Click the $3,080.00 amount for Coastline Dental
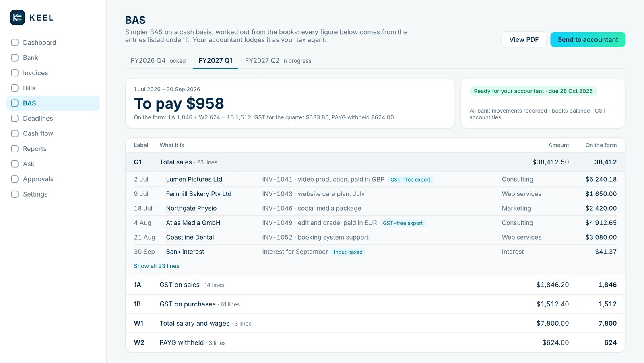Screen dimensions: 644x363 [x=601, y=237]
